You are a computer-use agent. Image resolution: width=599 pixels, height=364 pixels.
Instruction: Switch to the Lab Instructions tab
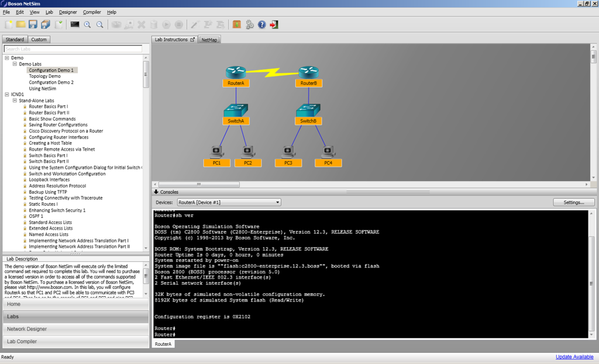pyautogui.click(x=174, y=40)
